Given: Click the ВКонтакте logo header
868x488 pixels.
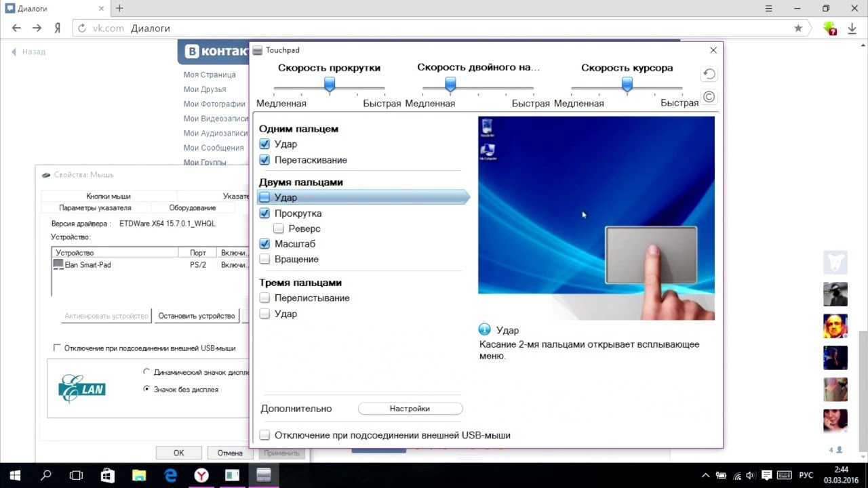Looking at the screenshot, I should click(216, 52).
